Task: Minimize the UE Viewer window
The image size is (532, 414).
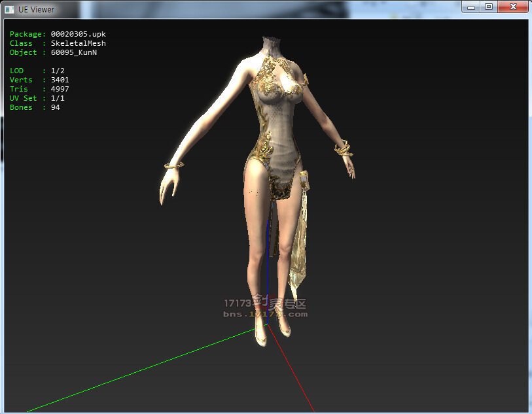Action: tap(471, 7)
